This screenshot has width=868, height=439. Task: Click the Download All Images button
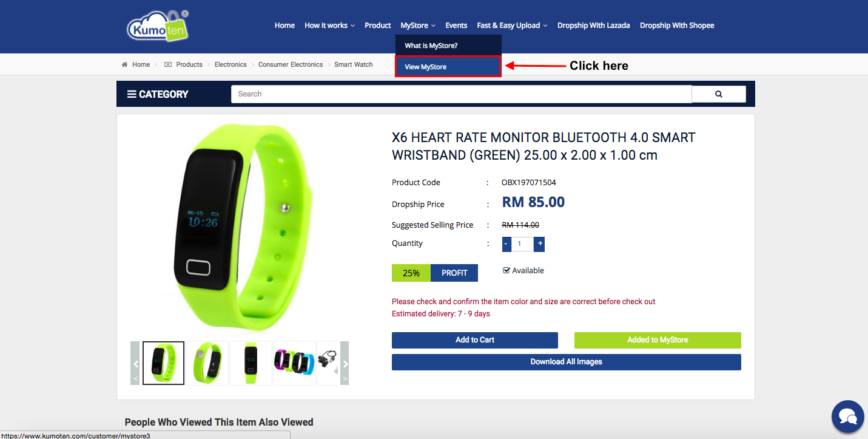pyautogui.click(x=567, y=362)
